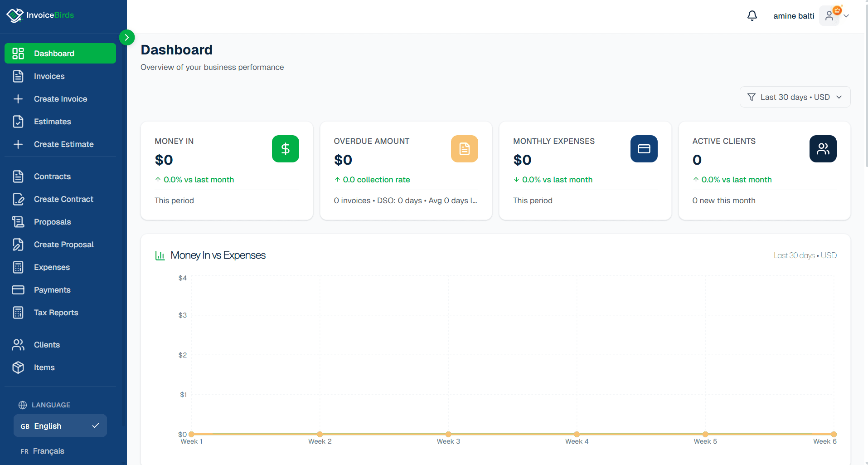Click the Clients people icon

coord(18,345)
